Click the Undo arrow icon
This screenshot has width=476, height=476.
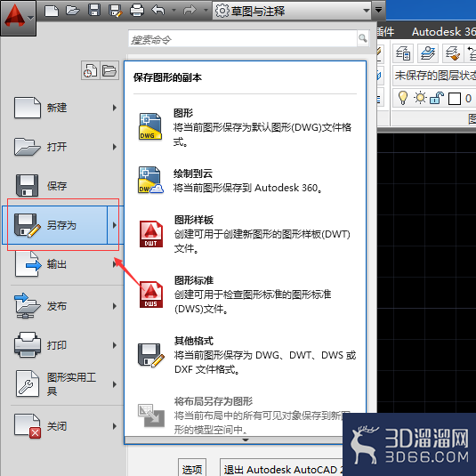tap(158, 11)
